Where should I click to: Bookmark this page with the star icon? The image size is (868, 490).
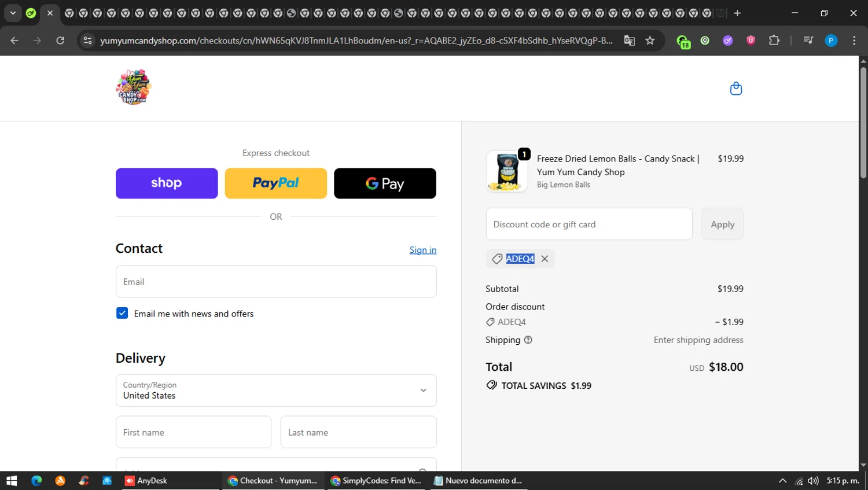click(x=650, y=40)
